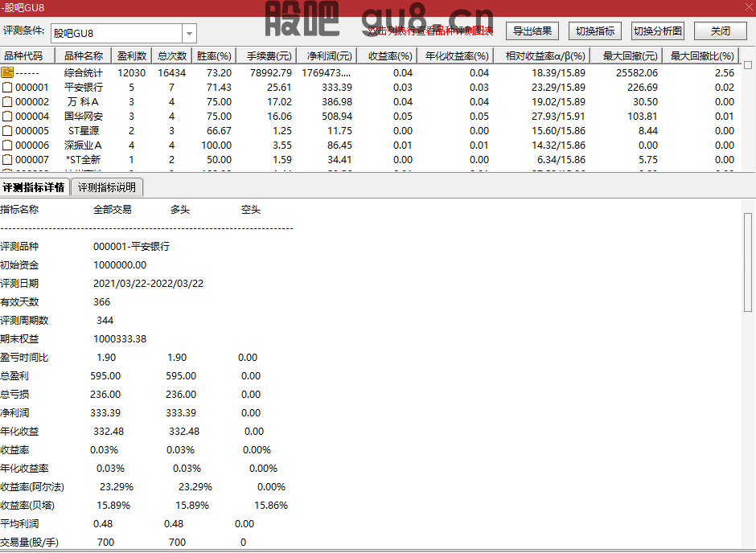The width and height of the screenshot is (756, 553).
Task: Click the 25582.06 max drawdown cell
Action: coord(636,72)
